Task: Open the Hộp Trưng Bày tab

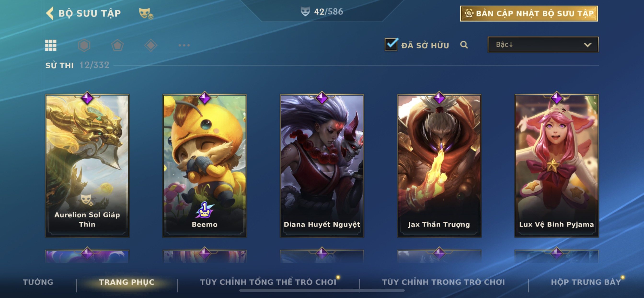Action: [586, 282]
